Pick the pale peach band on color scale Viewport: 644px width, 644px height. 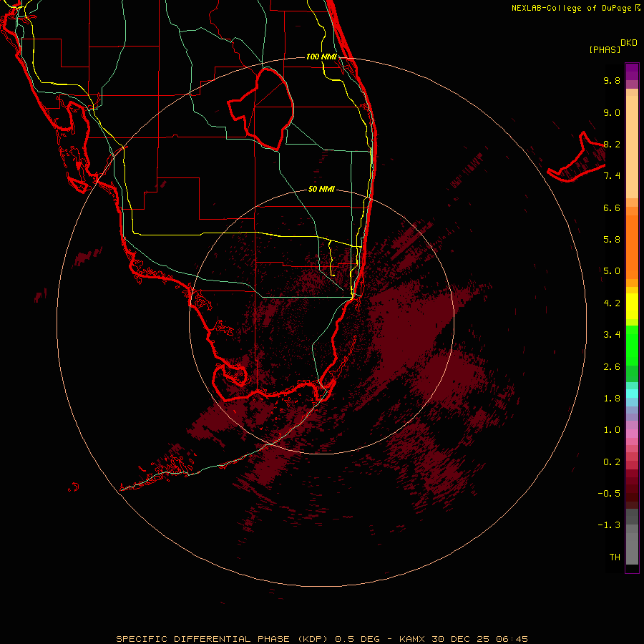pyautogui.click(x=632, y=147)
